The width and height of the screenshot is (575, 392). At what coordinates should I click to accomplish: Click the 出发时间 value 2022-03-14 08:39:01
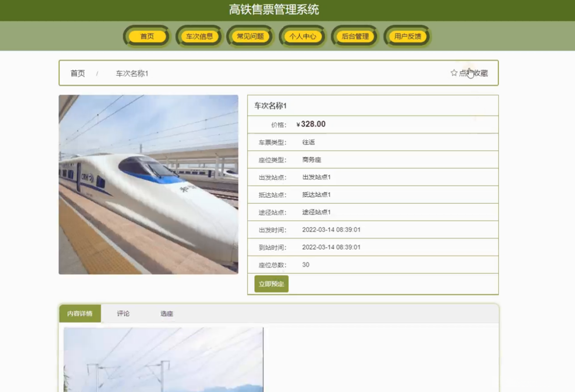click(x=331, y=229)
